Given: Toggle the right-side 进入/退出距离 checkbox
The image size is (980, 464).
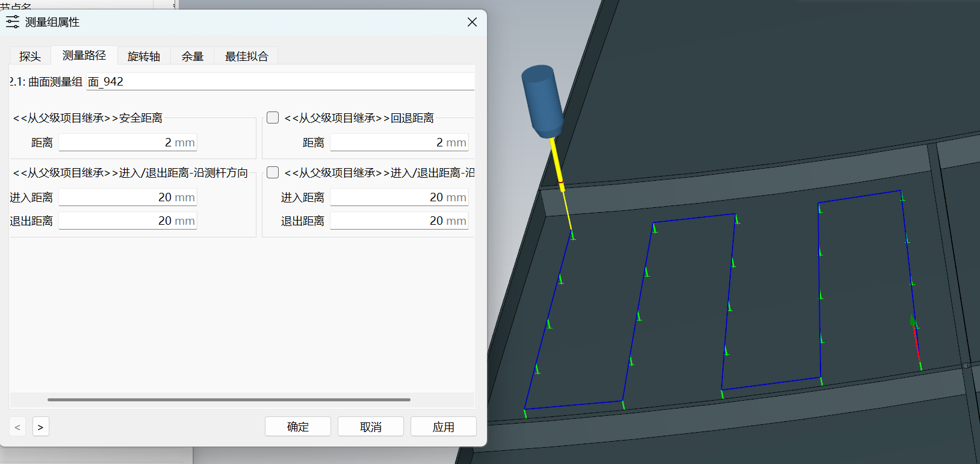Looking at the screenshot, I should coord(273,172).
